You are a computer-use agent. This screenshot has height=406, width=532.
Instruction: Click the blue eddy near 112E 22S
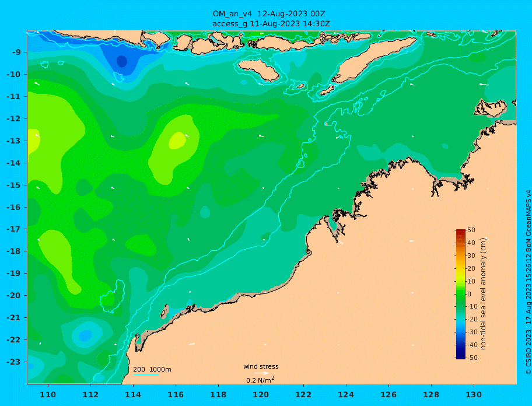tap(85, 336)
